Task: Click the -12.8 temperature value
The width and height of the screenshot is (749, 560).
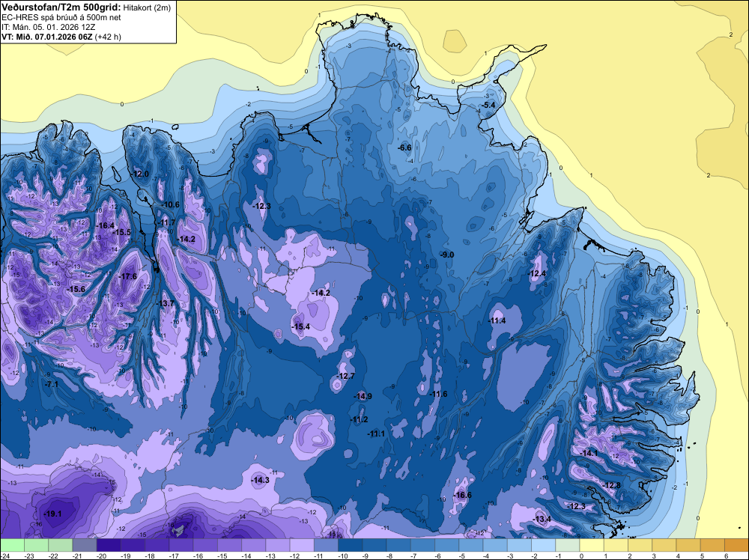Action: tap(611, 486)
